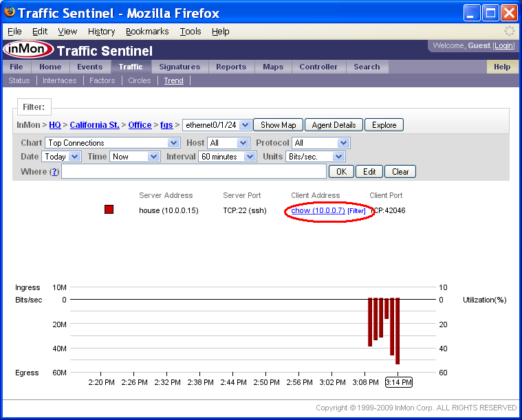Follow the HQ breadcrumb link

coord(55,125)
